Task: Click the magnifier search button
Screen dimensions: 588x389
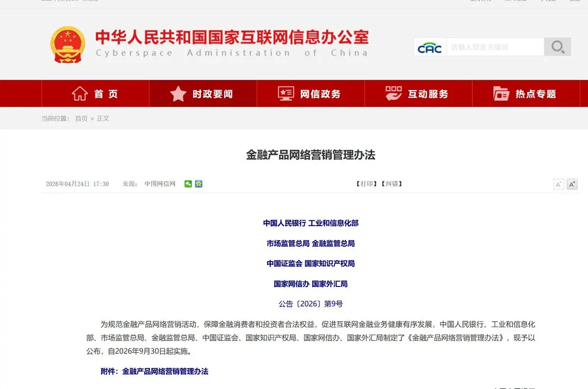Action: point(558,47)
